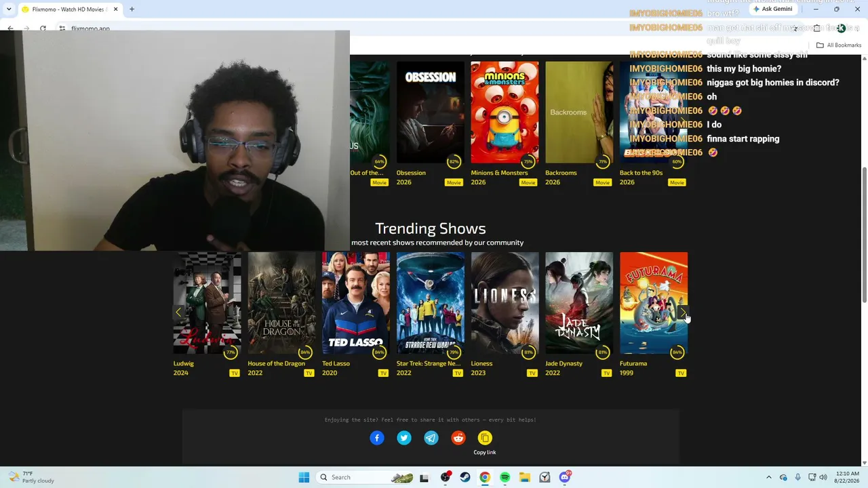Open the Lioness title link

tap(481, 363)
